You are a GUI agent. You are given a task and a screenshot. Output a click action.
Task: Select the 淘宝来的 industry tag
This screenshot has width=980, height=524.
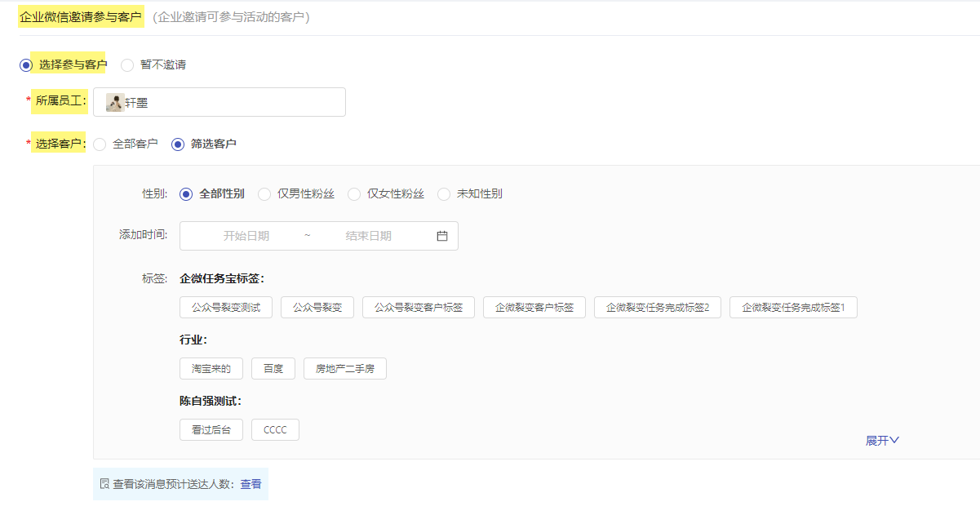click(211, 369)
